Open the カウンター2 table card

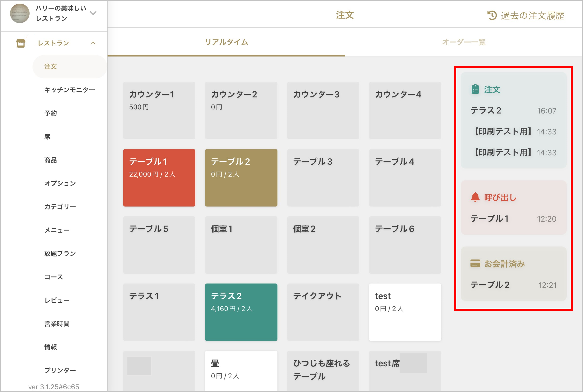(x=241, y=110)
